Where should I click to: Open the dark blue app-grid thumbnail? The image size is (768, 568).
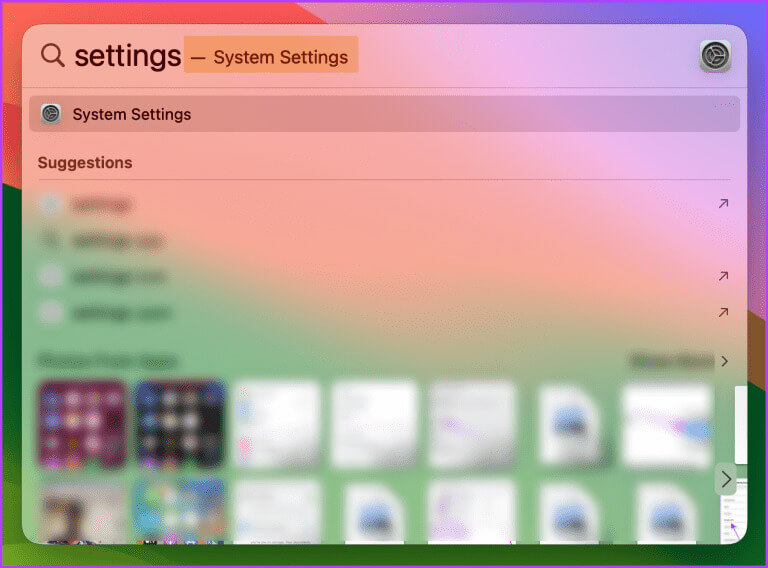180,424
